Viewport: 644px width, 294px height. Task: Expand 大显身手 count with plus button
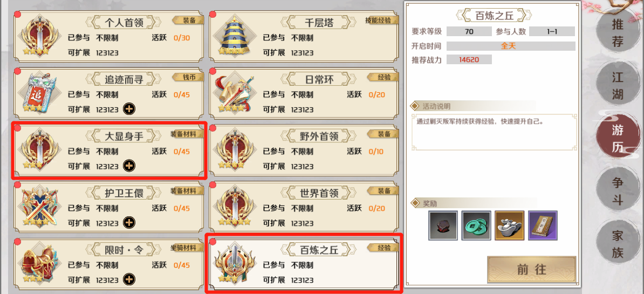129,166
